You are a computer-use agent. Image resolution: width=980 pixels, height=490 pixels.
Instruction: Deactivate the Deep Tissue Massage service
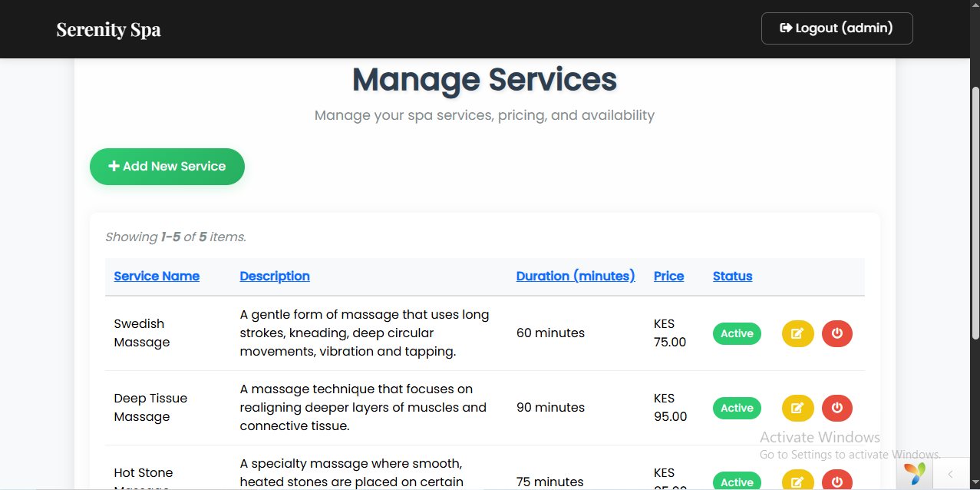coord(837,408)
